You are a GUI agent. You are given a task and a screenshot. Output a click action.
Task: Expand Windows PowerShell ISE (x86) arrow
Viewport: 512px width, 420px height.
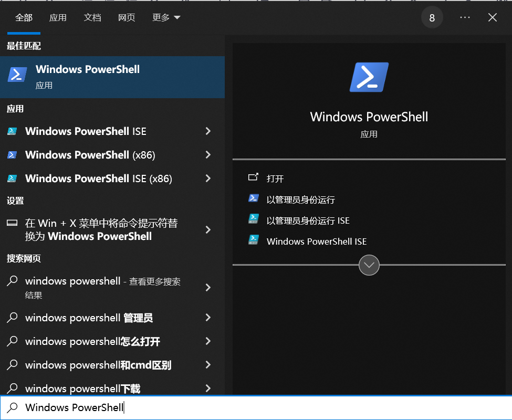tap(208, 178)
